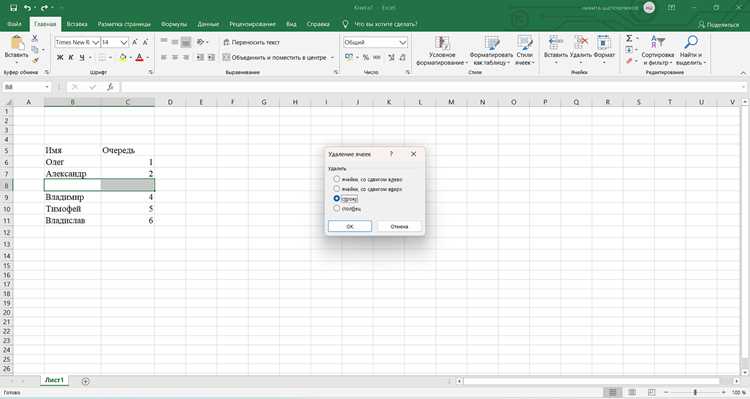Click the Поделиться share button

[x=718, y=24]
